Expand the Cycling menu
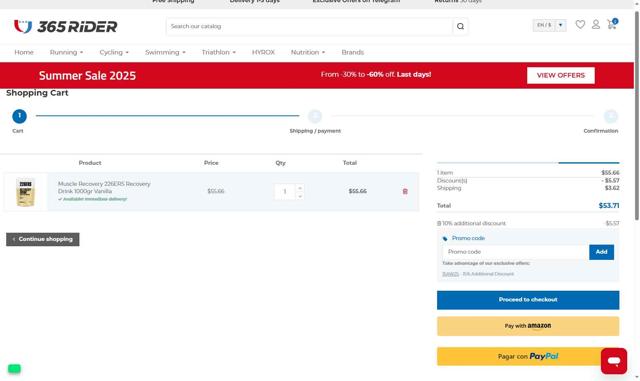Viewport: 640px width, 381px height. pyautogui.click(x=114, y=52)
